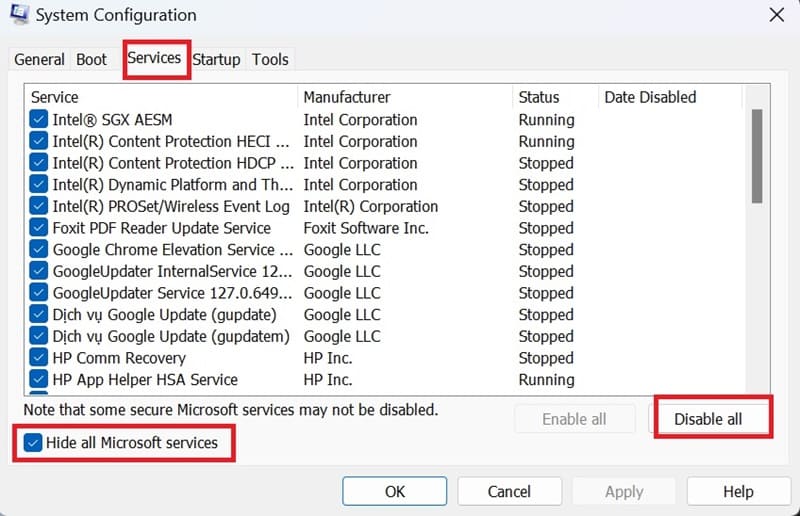Uncheck Intel PROSet/Wireless Event Log checkbox

coord(39,206)
